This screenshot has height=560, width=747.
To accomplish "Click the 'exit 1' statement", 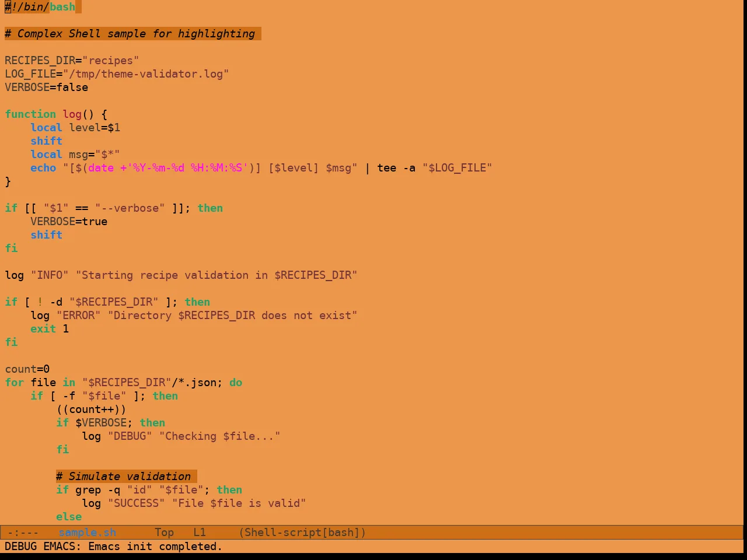I will point(50,329).
